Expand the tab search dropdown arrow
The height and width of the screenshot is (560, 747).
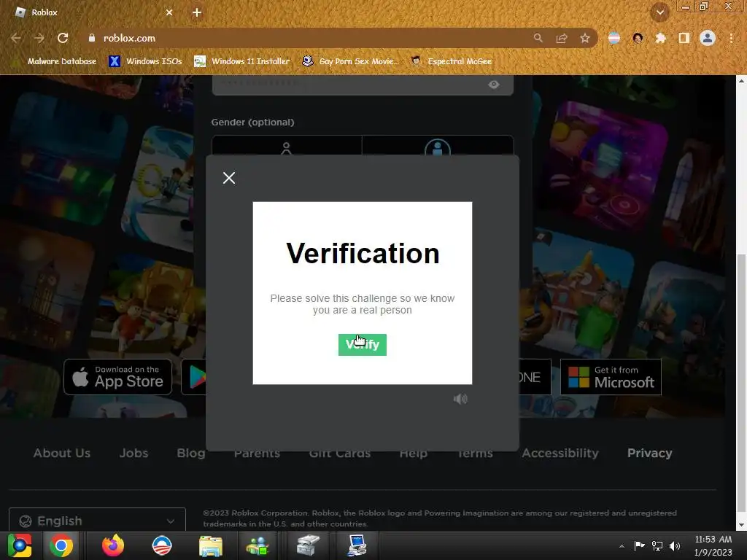659,12
